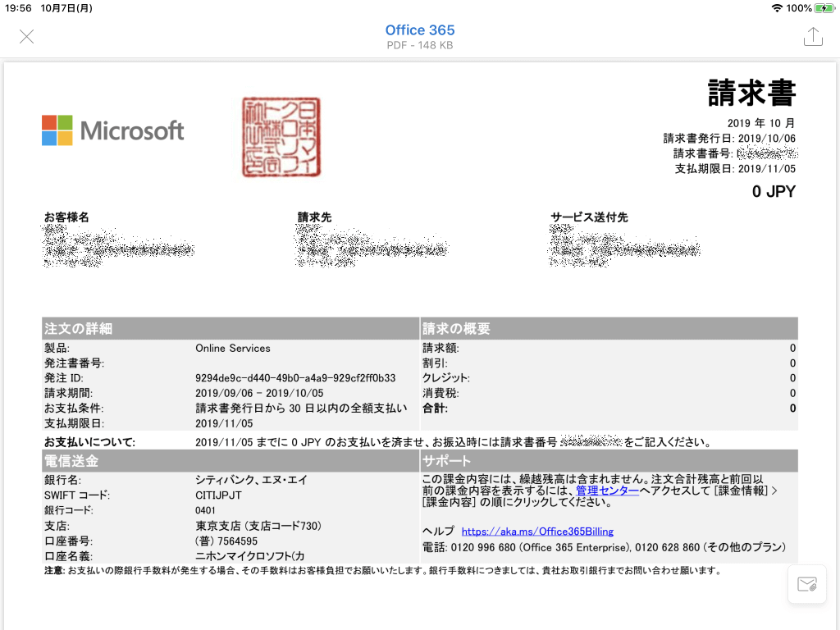Image resolution: width=840 pixels, height=630 pixels.
Task: Tap the Online Services product value
Action: click(x=232, y=348)
